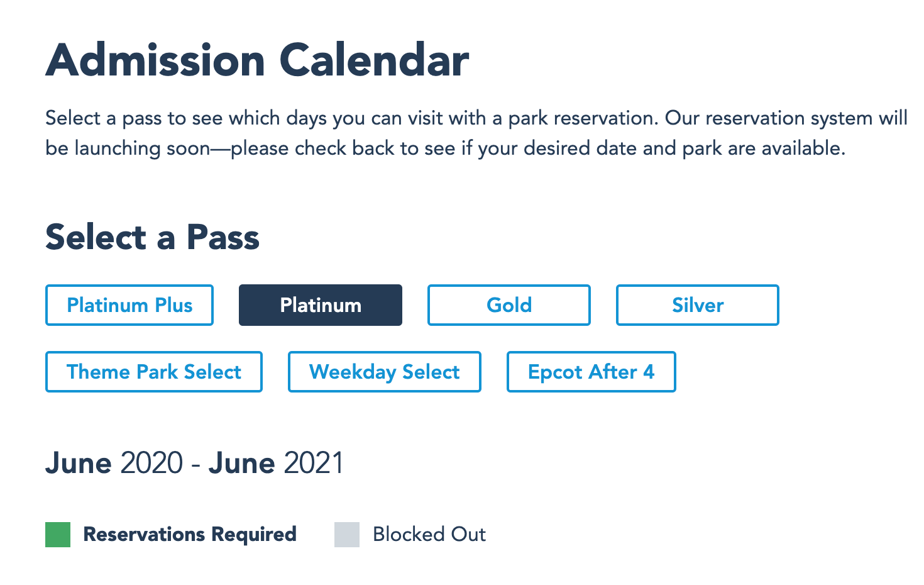Screen dimensions: 924x585
Task: Click the "June 2021" end date text
Action: tap(277, 464)
